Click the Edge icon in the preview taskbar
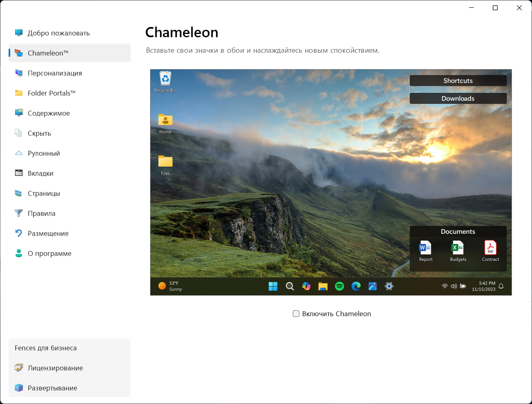Screen dimensions: 532x404 point(356,286)
